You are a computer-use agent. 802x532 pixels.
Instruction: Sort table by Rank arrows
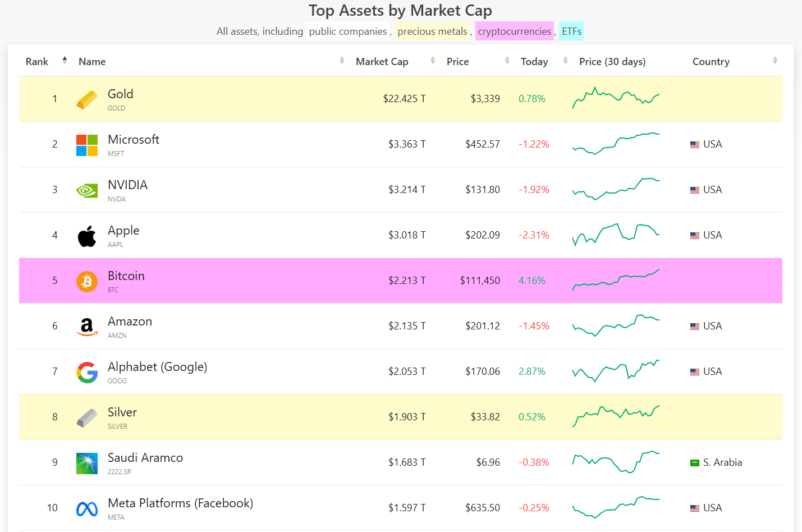65,61
